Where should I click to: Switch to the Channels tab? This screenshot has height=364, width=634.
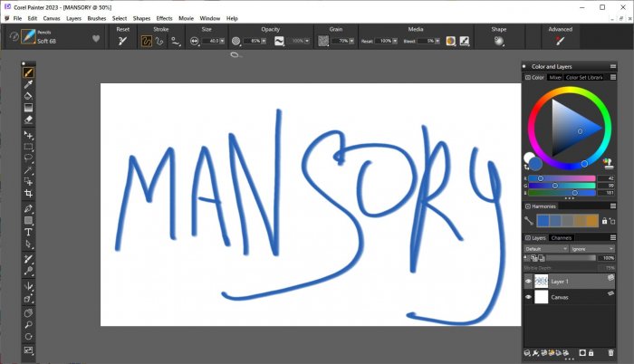(x=562, y=238)
